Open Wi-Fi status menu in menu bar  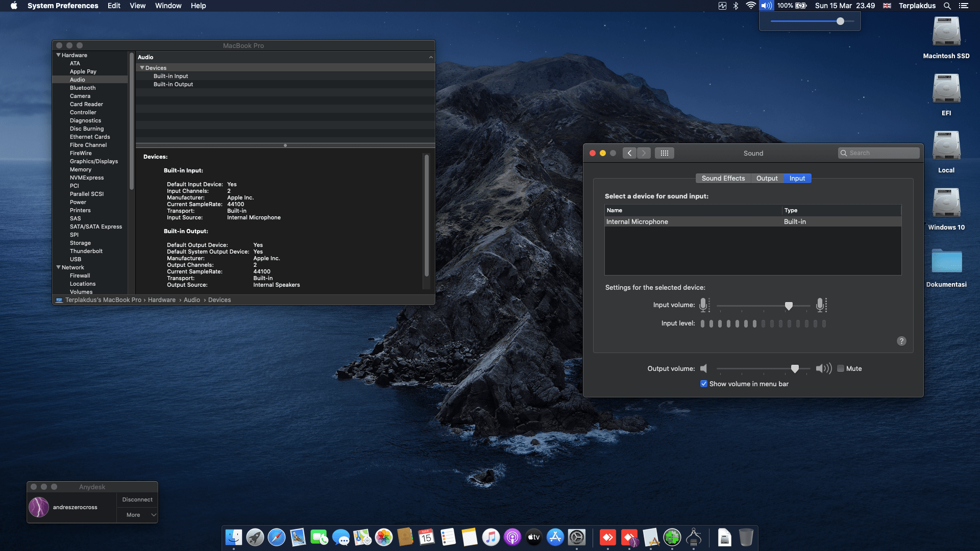click(750, 6)
